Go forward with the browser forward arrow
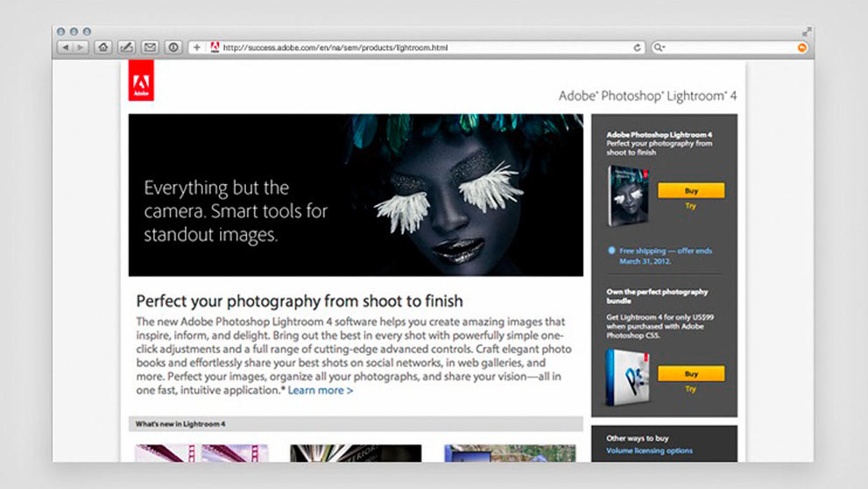 (x=81, y=47)
